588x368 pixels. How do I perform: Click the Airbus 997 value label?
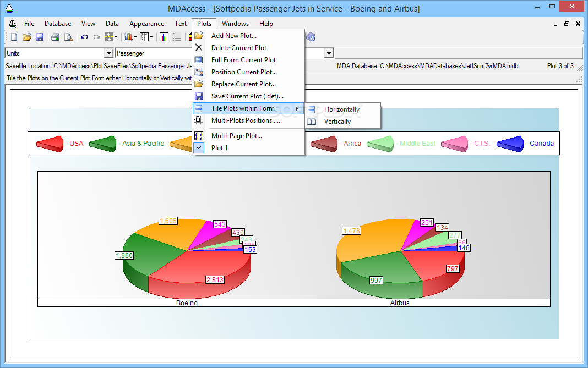376,281
